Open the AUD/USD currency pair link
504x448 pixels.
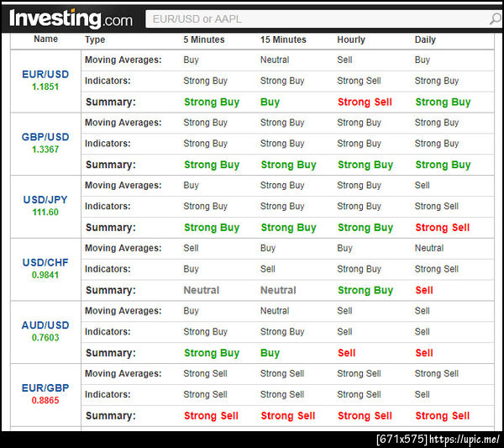[x=45, y=325]
